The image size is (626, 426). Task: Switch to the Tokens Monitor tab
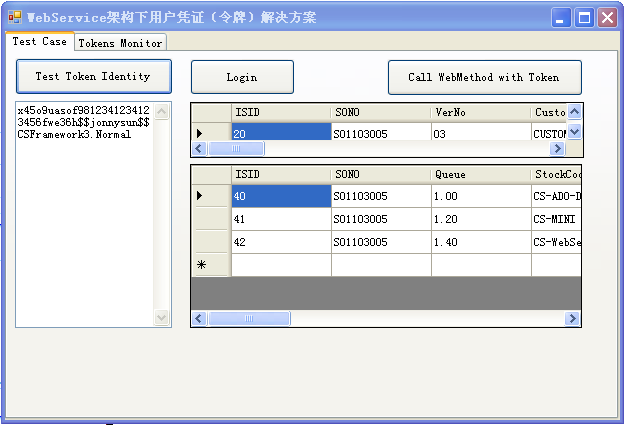coord(120,43)
